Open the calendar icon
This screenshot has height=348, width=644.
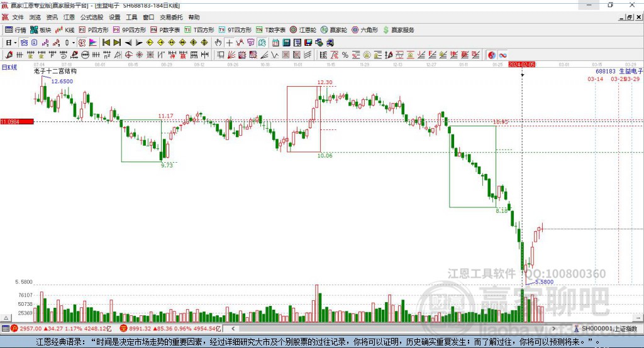click(275, 43)
